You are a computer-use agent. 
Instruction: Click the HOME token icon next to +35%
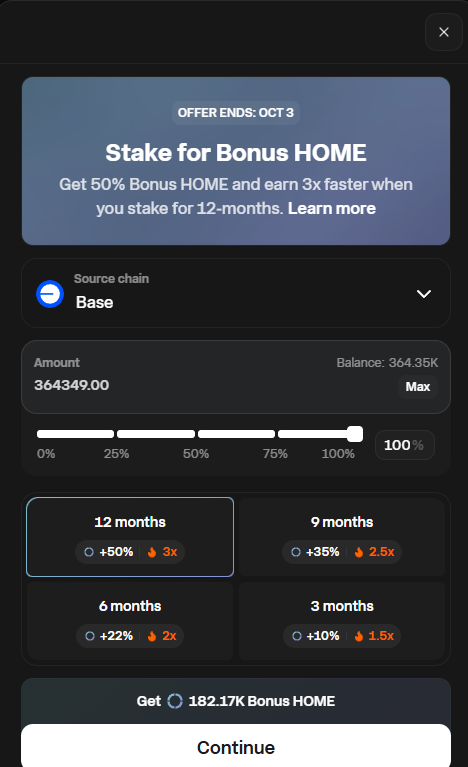[x=296, y=552]
